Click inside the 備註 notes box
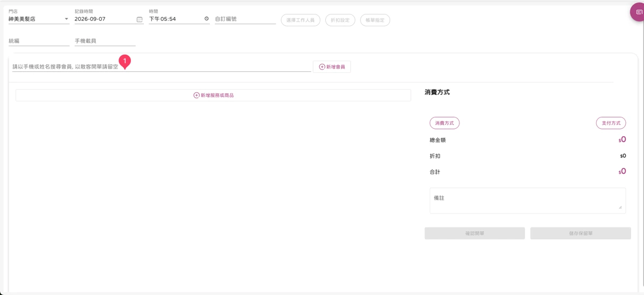644x295 pixels. pos(528,201)
